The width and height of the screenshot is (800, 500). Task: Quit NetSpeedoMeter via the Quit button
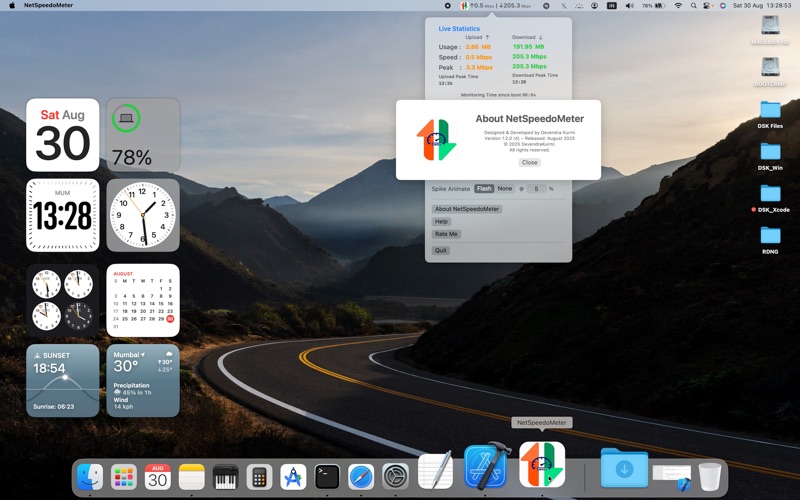point(441,251)
